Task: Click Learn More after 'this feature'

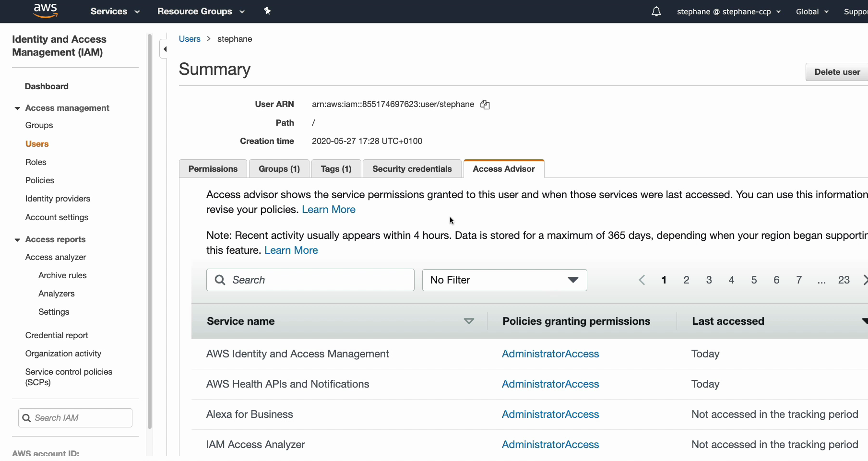Action: click(291, 250)
